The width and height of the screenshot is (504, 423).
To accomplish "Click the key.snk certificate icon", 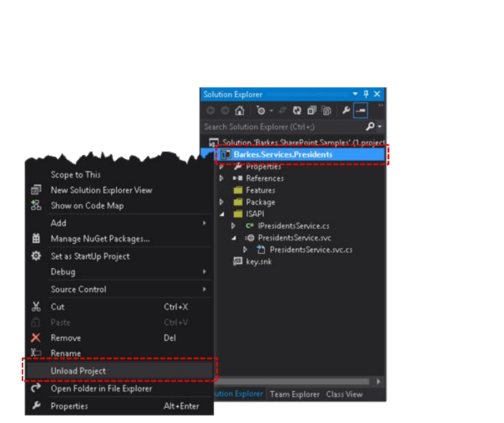I will pyautogui.click(x=237, y=261).
